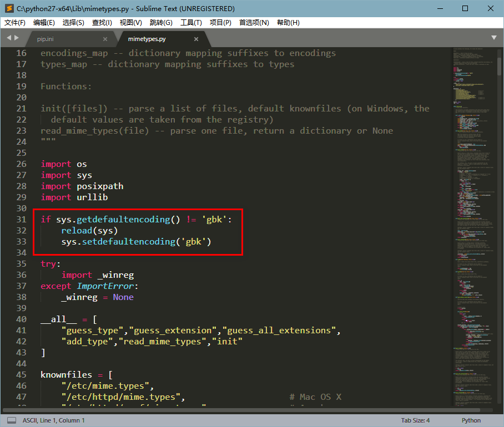Click the 'encodings_map' docstring line 16
504x427 pixels.
pos(188,53)
